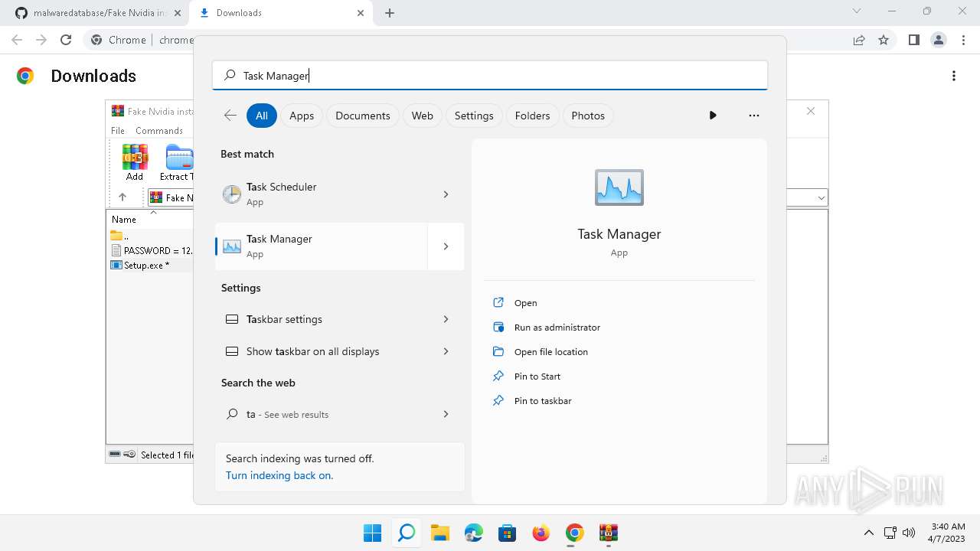
Task: Click Pin to Start
Action: click(537, 377)
